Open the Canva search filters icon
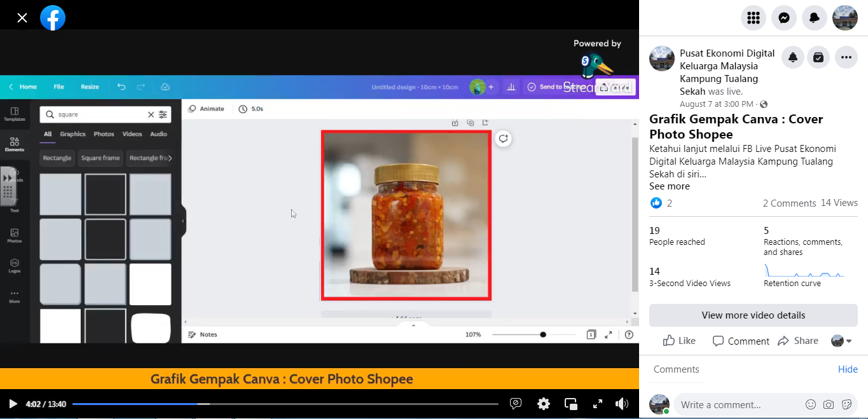This screenshot has width=868, height=419. [163, 114]
